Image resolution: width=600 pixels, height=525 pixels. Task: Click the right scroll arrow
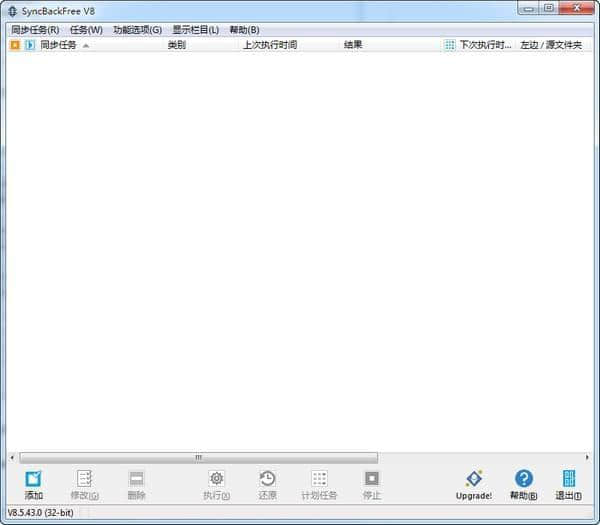coord(587,457)
